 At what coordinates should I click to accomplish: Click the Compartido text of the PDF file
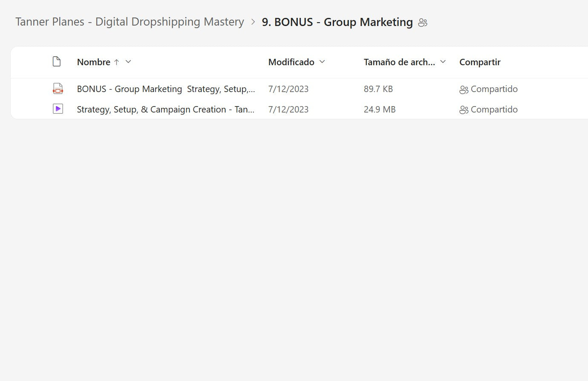pos(494,89)
